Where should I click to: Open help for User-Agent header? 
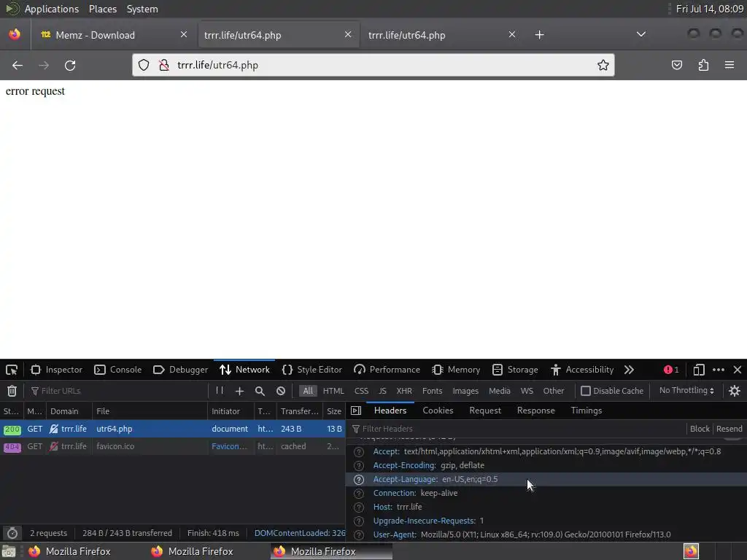(359, 534)
